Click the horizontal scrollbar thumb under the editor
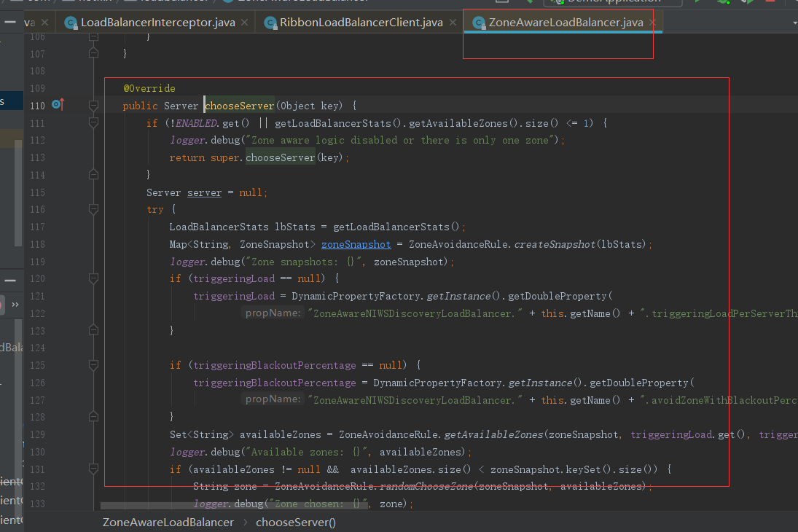 (x=233, y=506)
